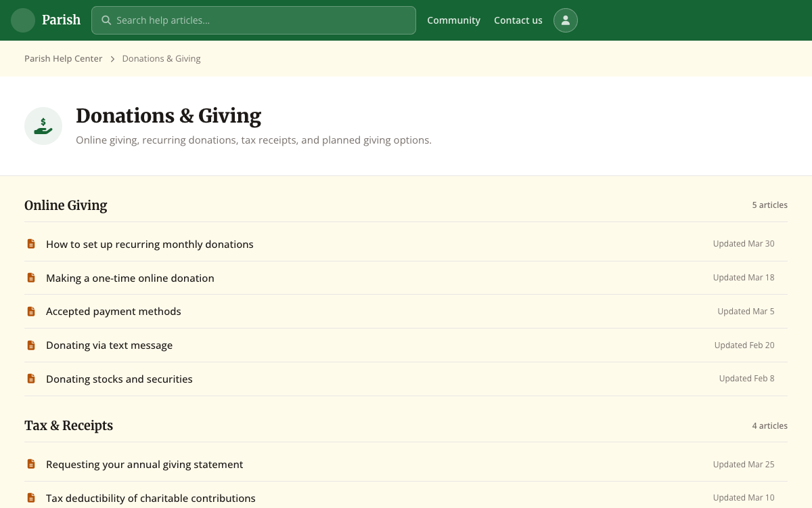Image resolution: width=812 pixels, height=508 pixels.
Task: Click the Updated Mar 25 date
Action: pos(744,464)
